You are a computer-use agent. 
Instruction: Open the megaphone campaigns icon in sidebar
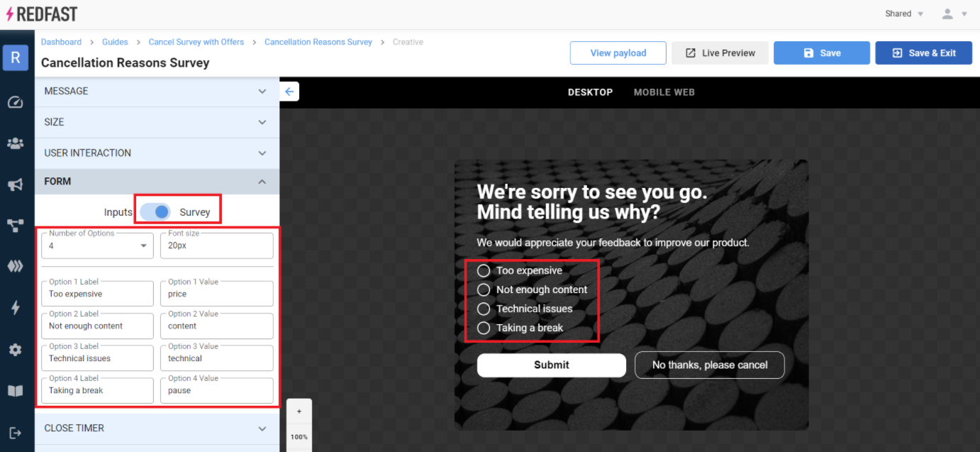(x=15, y=184)
